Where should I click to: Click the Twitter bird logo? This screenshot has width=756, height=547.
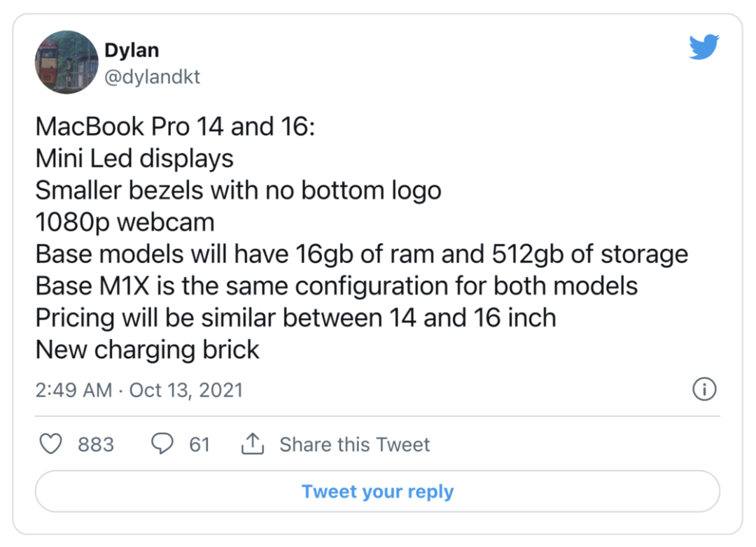(703, 47)
